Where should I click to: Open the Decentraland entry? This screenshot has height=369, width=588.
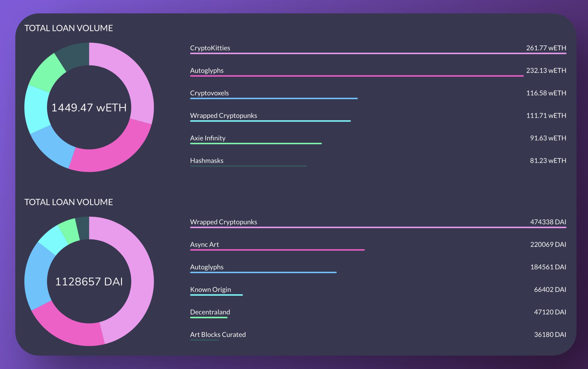click(210, 312)
